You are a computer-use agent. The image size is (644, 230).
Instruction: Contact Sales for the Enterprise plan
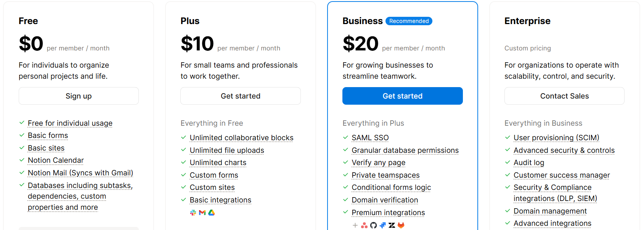click(x=564, y=96)
